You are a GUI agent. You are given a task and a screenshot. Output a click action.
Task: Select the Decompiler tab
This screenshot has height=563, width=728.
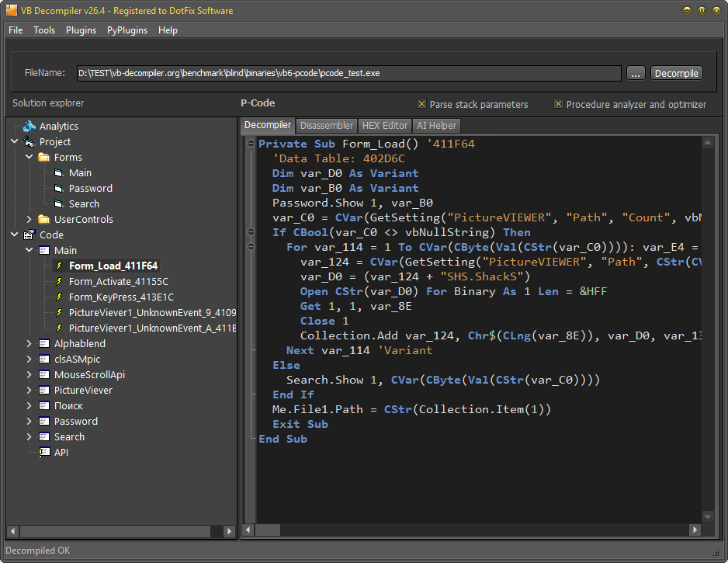click(x=268, y=125)
